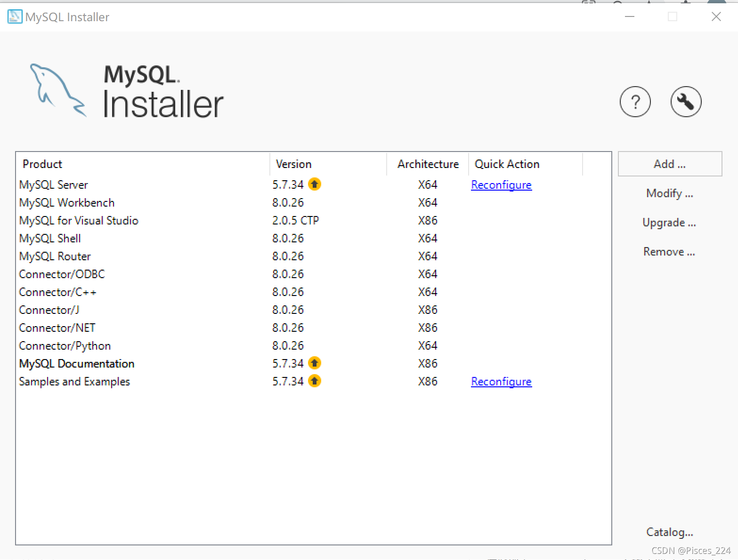Select the Connector/C++ row
The image size is (738, 560).
[313, 292]
